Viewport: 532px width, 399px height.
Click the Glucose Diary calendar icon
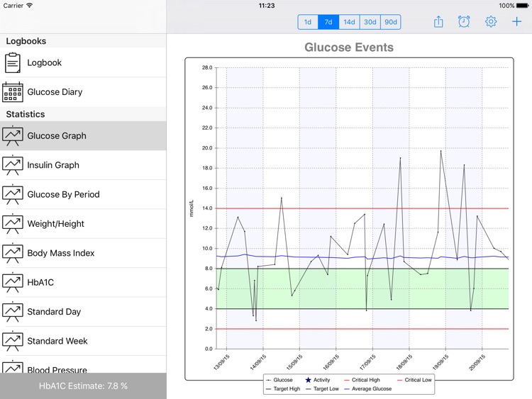(x=13, y=92)
